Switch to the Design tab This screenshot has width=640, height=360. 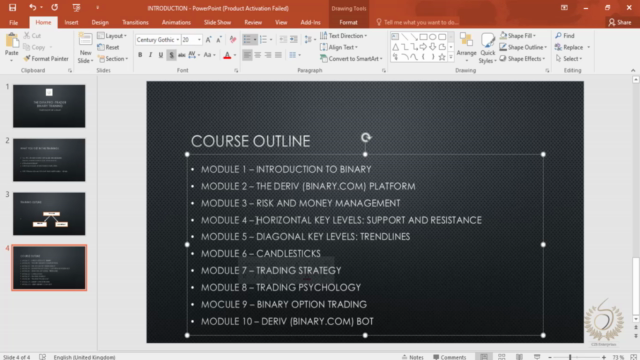coord(100,22)
